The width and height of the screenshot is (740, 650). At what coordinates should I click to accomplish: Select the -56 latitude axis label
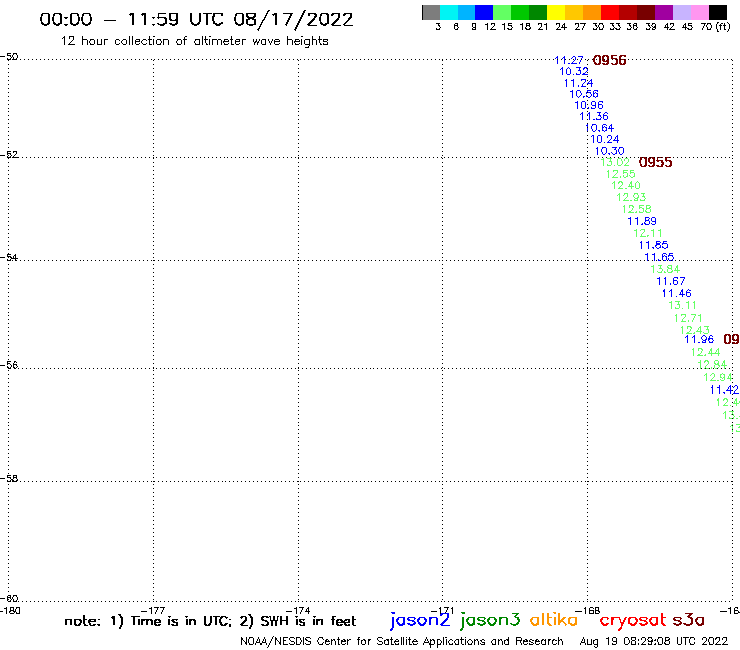tap(9, 365)
